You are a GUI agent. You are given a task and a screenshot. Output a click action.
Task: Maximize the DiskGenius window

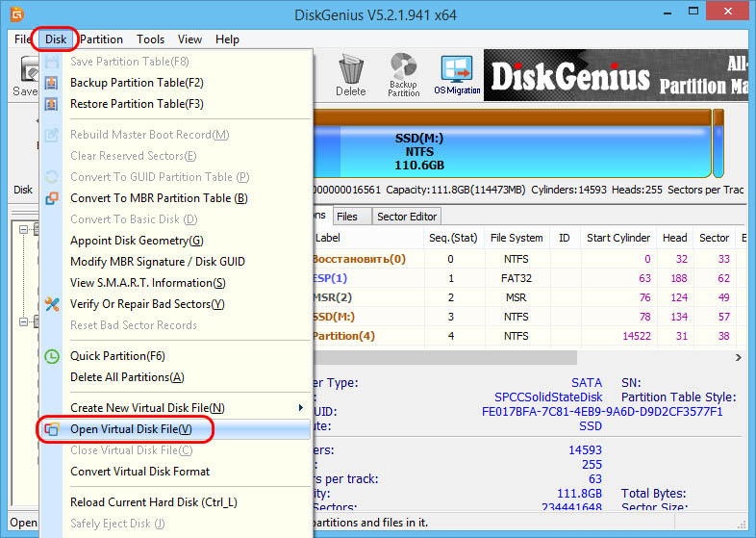[693, 12]
